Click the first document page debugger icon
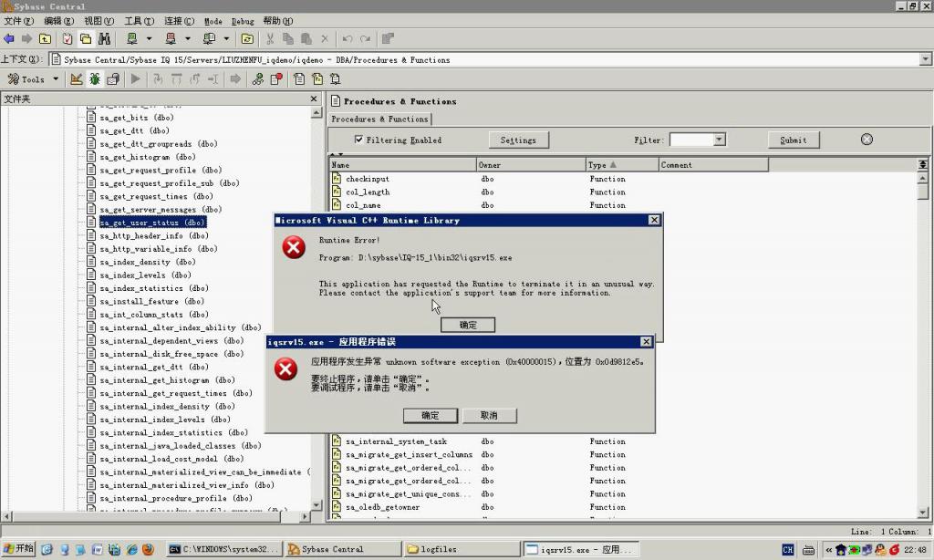 pyautogui.click(x=299, y=78)
